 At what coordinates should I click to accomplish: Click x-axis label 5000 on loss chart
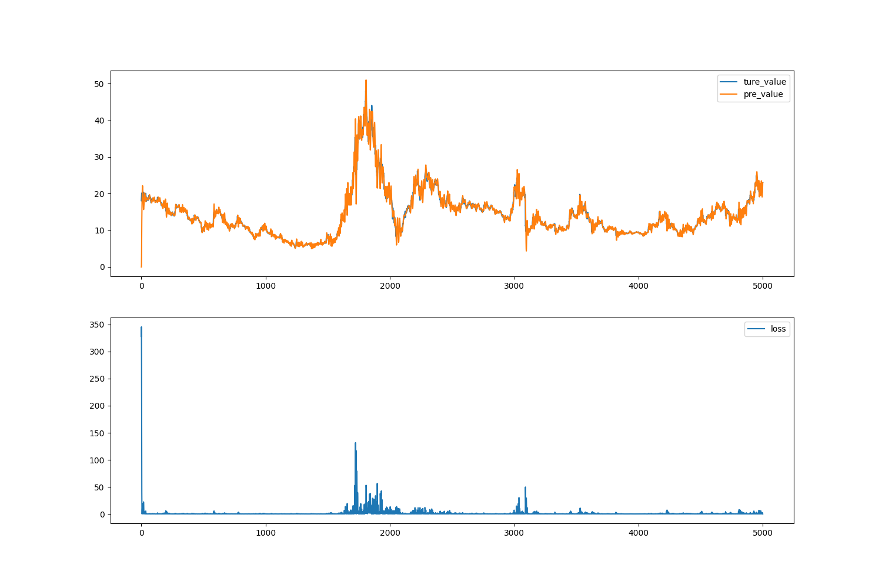click(763, 533)
